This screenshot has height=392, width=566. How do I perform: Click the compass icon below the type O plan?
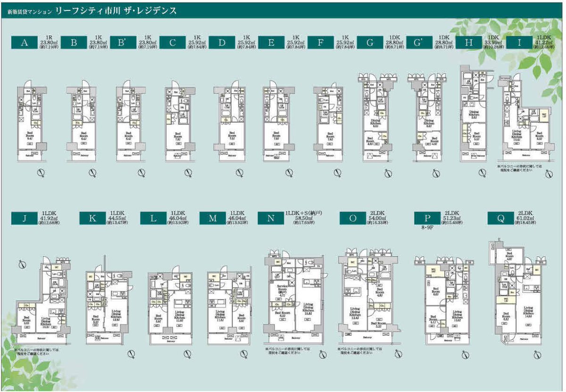tap(399, 355)
